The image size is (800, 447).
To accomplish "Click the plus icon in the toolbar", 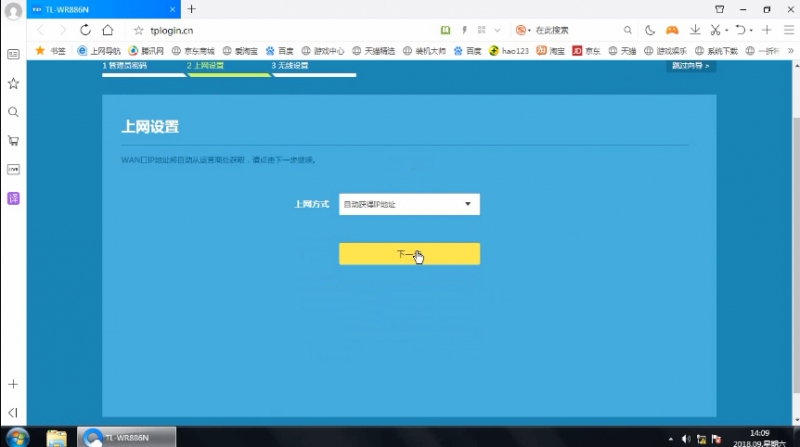I will (x=766, y=30).
